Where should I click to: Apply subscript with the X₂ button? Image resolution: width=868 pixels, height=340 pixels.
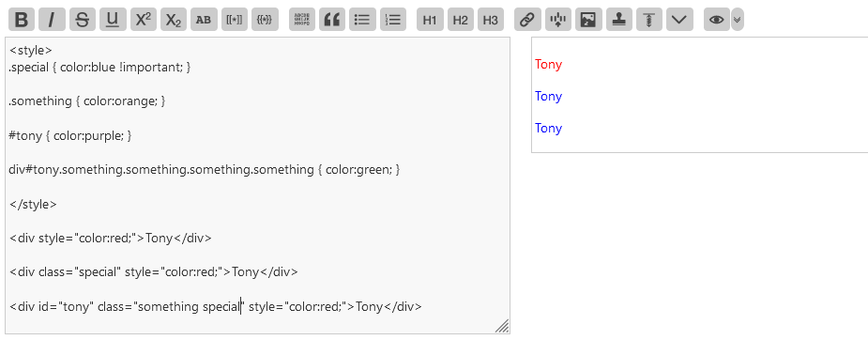(x=174, y=20)
